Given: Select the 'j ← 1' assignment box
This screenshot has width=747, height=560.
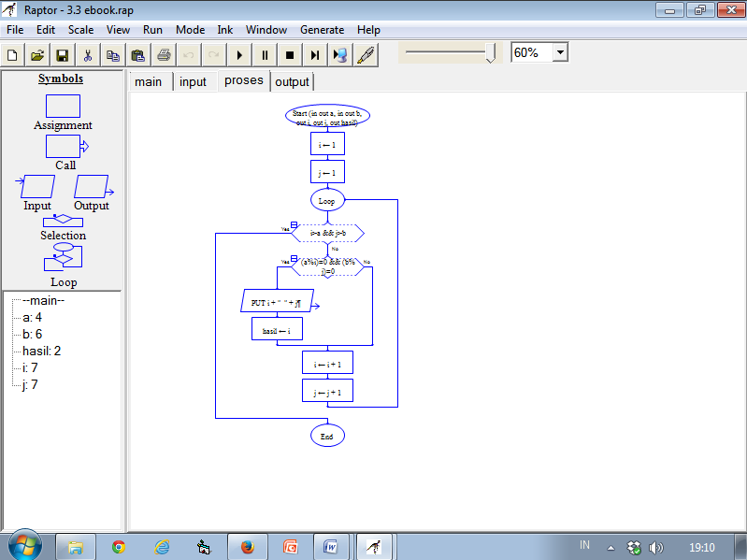Looking at the screenshot, I should 327,172.
